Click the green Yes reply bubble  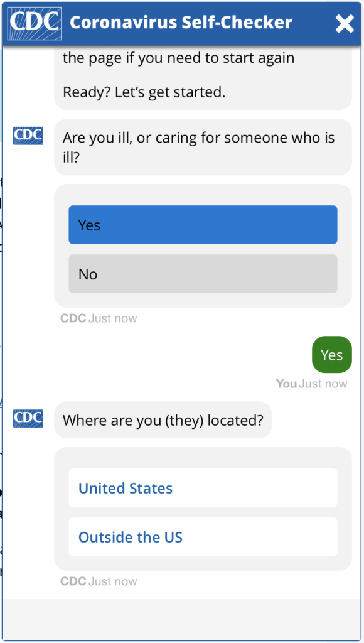[x=331, y=355]
